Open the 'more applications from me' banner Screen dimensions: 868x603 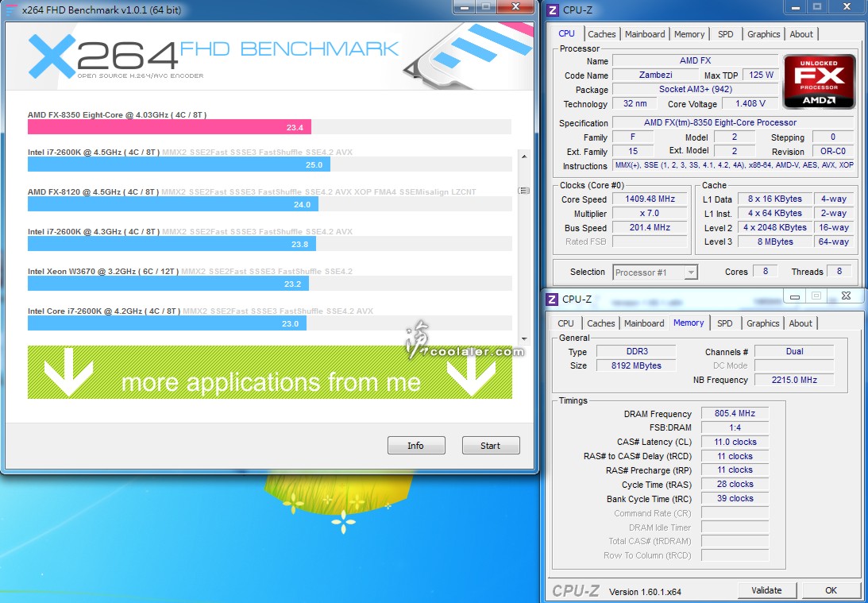269,372
